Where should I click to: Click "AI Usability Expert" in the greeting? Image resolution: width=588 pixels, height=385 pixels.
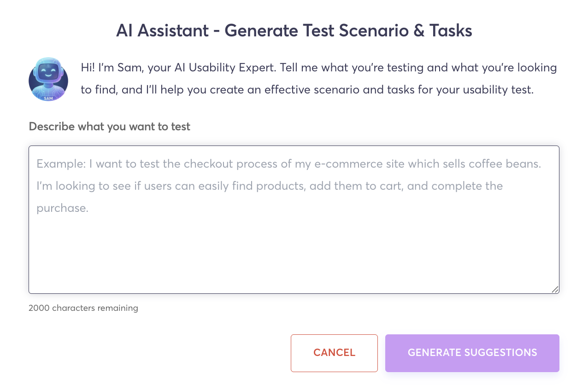coord(227,68)
